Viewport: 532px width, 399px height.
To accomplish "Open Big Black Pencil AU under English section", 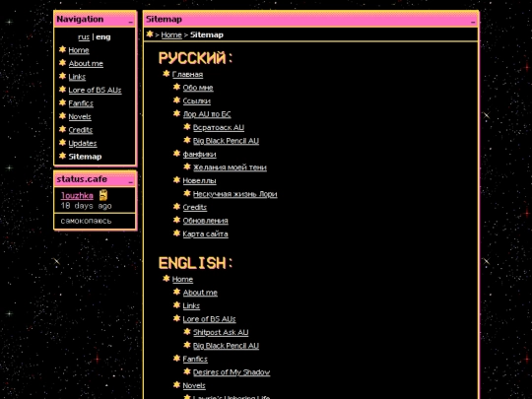I will pyautogui.click(x=226, y=346).
